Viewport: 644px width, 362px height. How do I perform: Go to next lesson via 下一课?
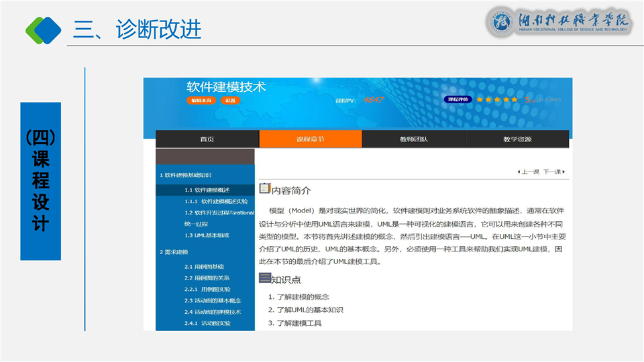tap(553, 172)
